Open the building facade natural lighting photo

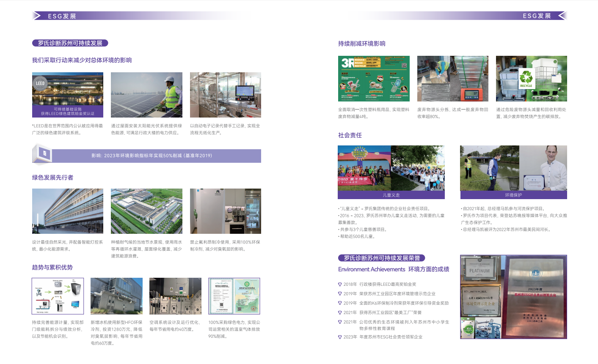68,211
